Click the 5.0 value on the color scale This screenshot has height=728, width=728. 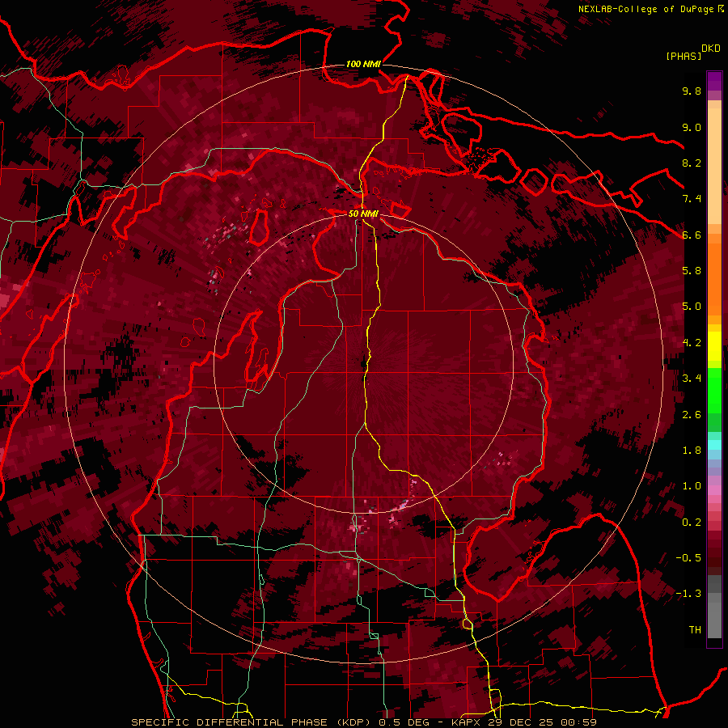coord(692,307)
